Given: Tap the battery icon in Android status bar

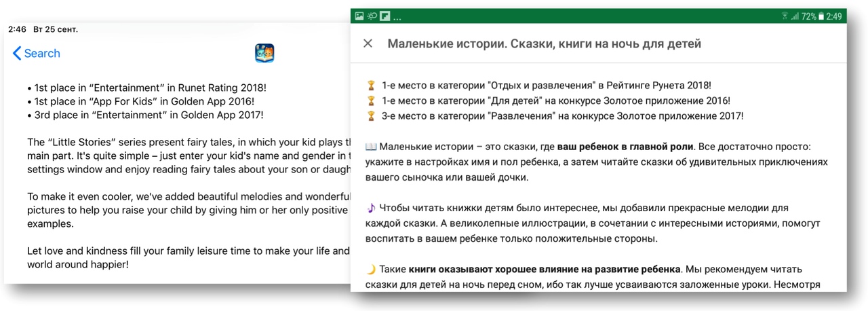Looking at the screenshot, I should [821, 16].
